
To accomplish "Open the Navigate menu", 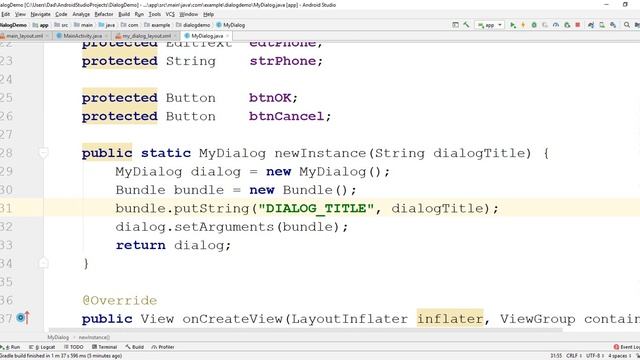I will [40, 14].
